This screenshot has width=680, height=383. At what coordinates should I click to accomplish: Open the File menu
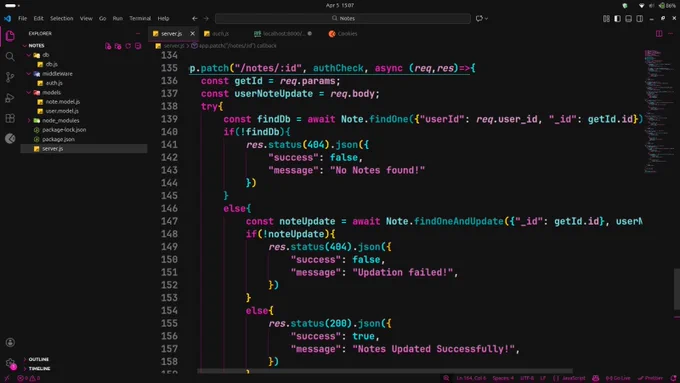point(23,19)
